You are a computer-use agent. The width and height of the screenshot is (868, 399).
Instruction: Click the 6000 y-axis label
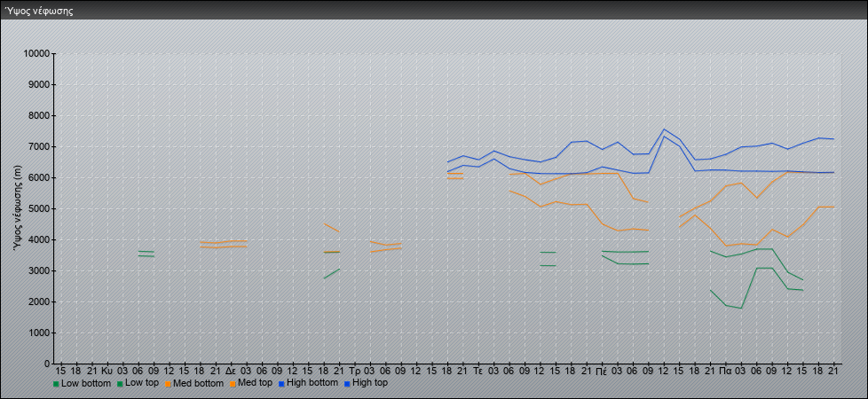[39, 177]
